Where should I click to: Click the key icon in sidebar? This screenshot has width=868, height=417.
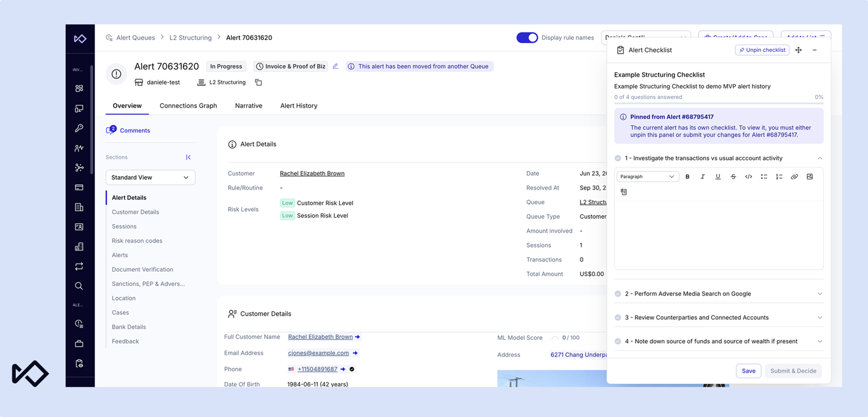pyautogui.click(x=79, y=128)
